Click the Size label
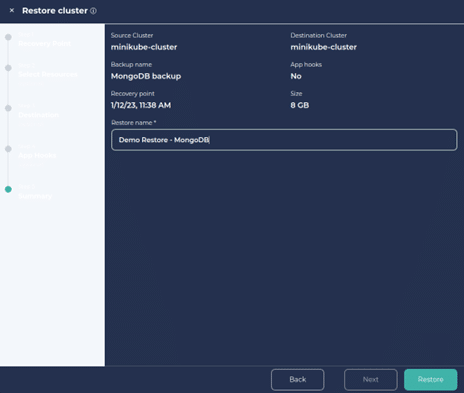The height and width of the screenshot is (393, 464). [x=296, y=94]
